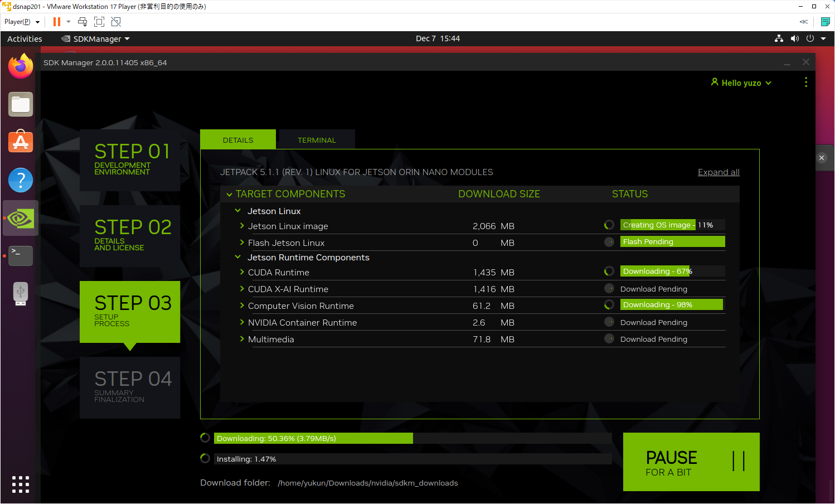Click Creating OS image 11% progress bar

click(673, 225)
